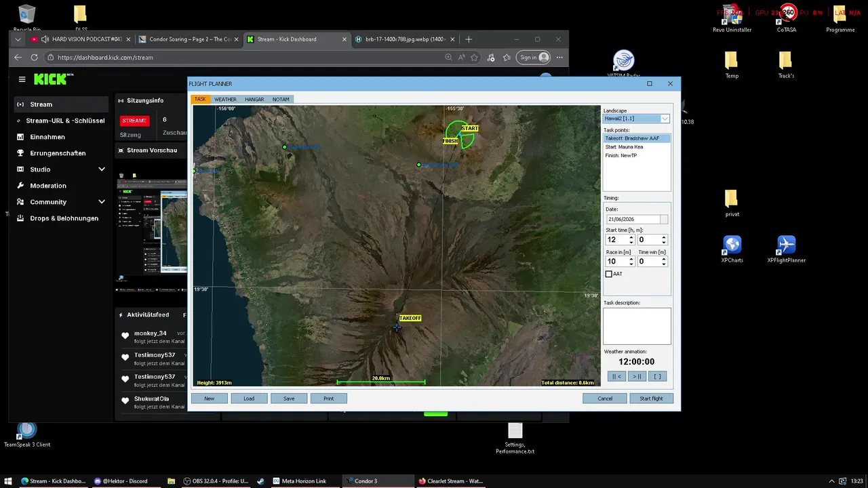Click the FINISH waypoint label on map
Image resolution: width=868 pixels, height=488 pixels.
tap(450, 141)
